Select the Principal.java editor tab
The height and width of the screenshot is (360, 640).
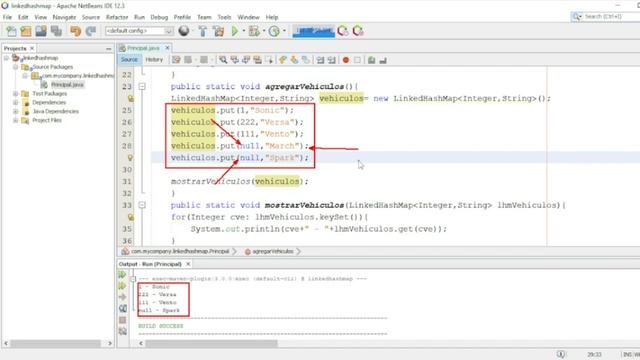143,48
